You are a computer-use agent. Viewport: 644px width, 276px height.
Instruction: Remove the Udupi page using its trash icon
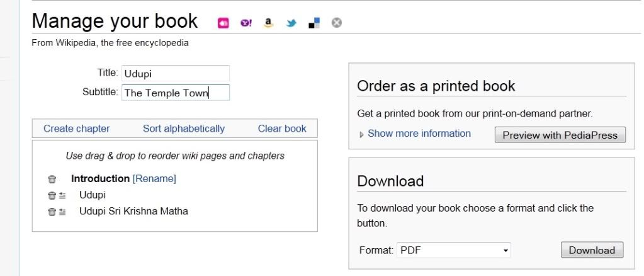click(x=52, y=195)
